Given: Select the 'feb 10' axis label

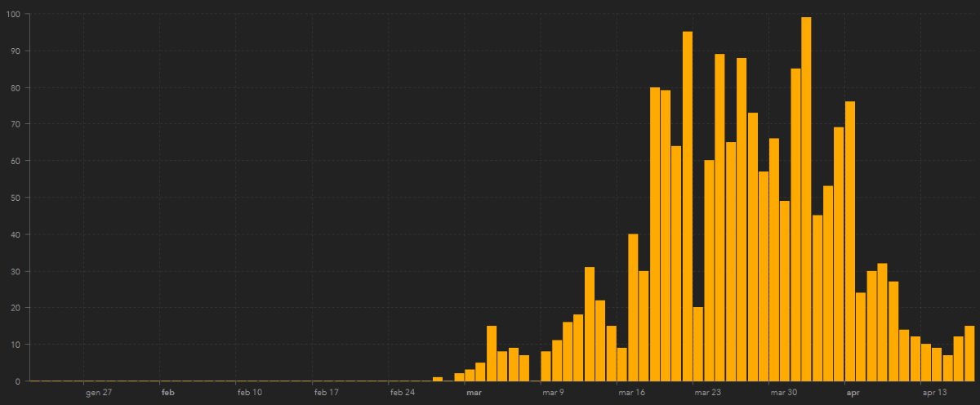Looking at the screenshot, I should 250,393.
